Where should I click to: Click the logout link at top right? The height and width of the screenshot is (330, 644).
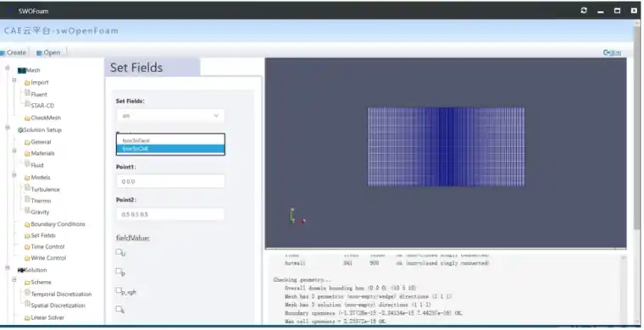click(612, 52)
